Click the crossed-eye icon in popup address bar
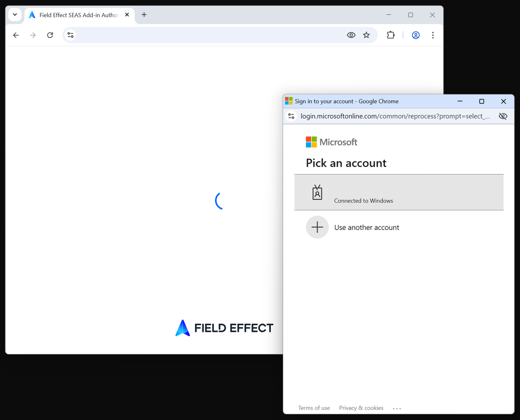The height and width of the screenshot is (420, 520). (503, 116)
